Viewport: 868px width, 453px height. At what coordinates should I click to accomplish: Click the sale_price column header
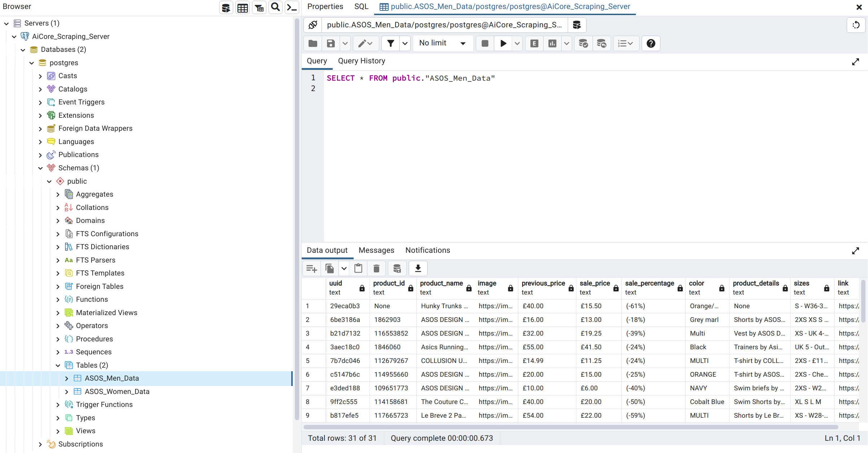[598, 288]
